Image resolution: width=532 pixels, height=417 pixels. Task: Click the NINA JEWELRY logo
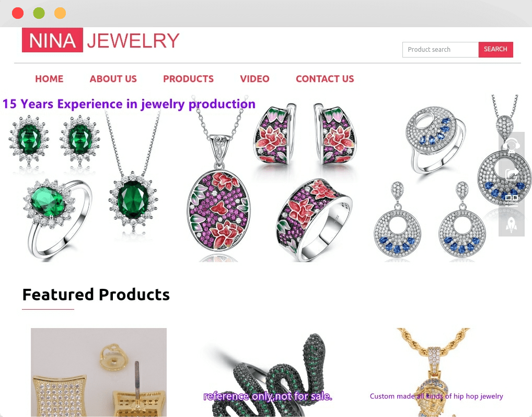pyautogui.click(x=101, y=40)
